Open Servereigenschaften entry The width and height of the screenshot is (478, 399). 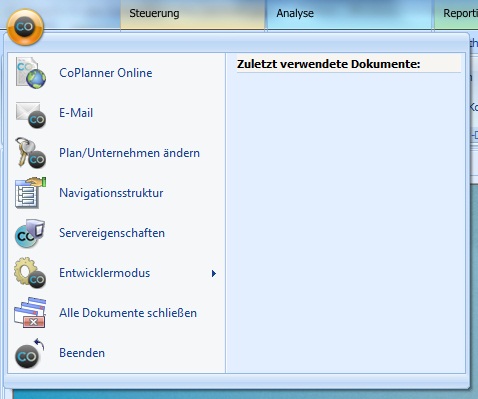coord(116,233)
